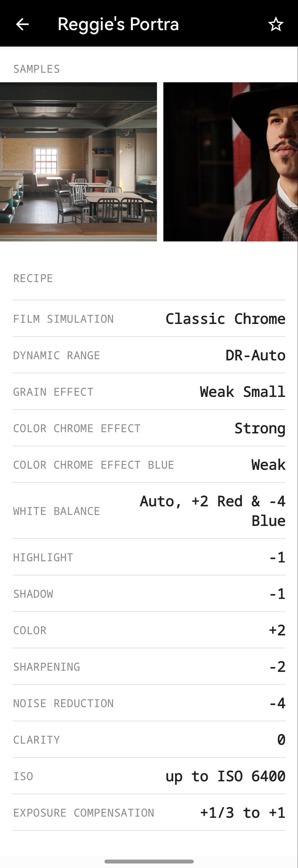Screen dimensions: 298x868
Task: Open the diner interior sample photo
Action: [x=78, y=162]
